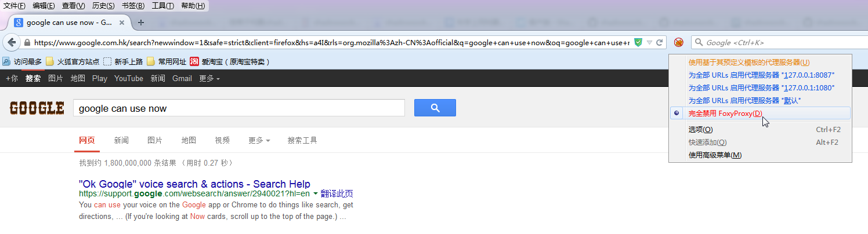This screenshot has height=234, width=868.
Task: Enable proxy 127.0.0.1:8087 for all URLs
Action: point(761,75)
